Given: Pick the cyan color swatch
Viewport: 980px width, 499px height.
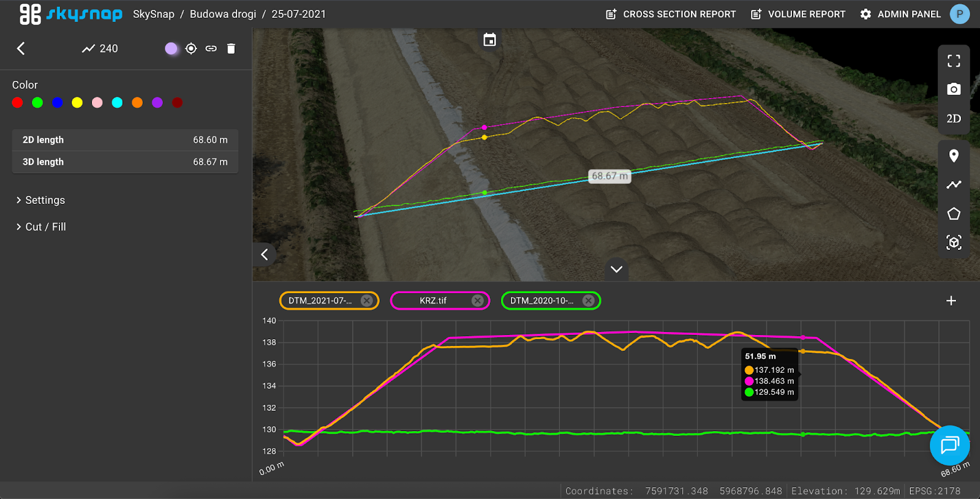Looking at the screenshot, I should (117, 103).
